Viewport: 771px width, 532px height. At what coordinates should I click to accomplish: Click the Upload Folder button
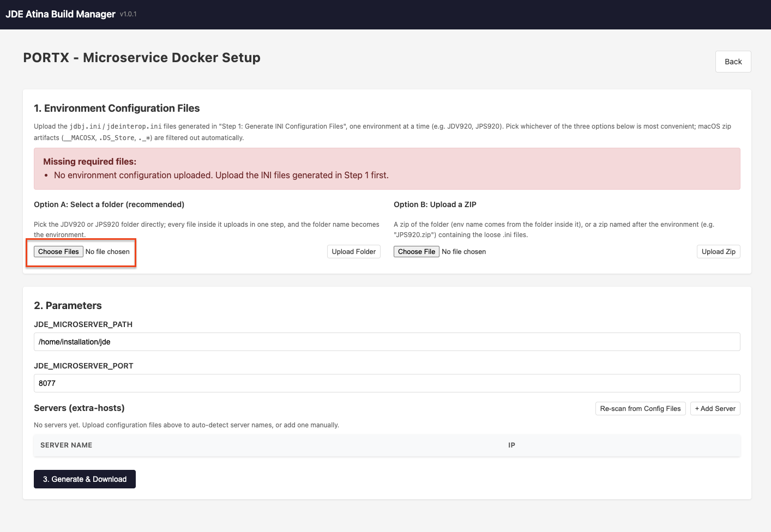click(x=354, y=251)
